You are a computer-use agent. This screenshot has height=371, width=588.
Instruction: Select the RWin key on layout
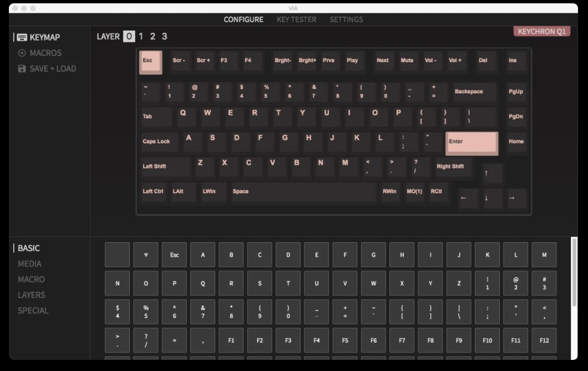click(x=391, y=192)
